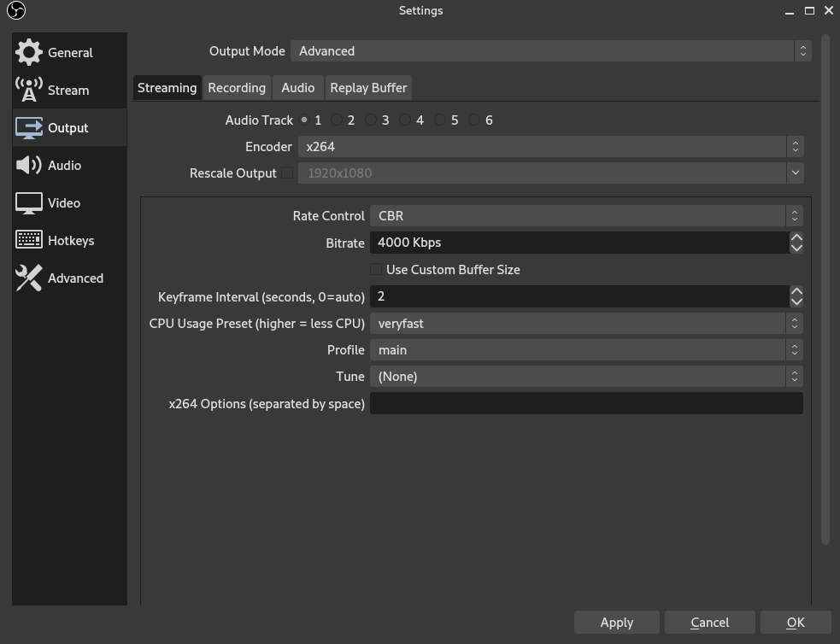Minimize the Settings window
Image resolution: width=840 pixels, height=644 pixels.
click(790, 11)
